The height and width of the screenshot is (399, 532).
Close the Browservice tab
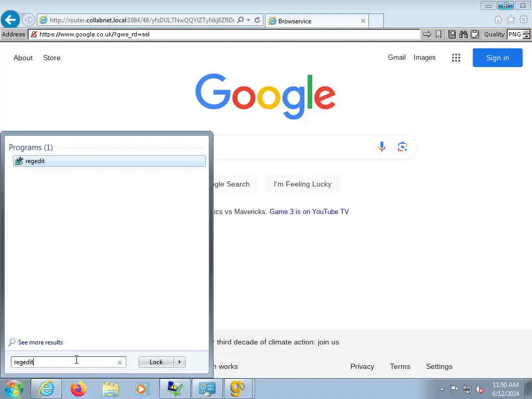point(363,21)
